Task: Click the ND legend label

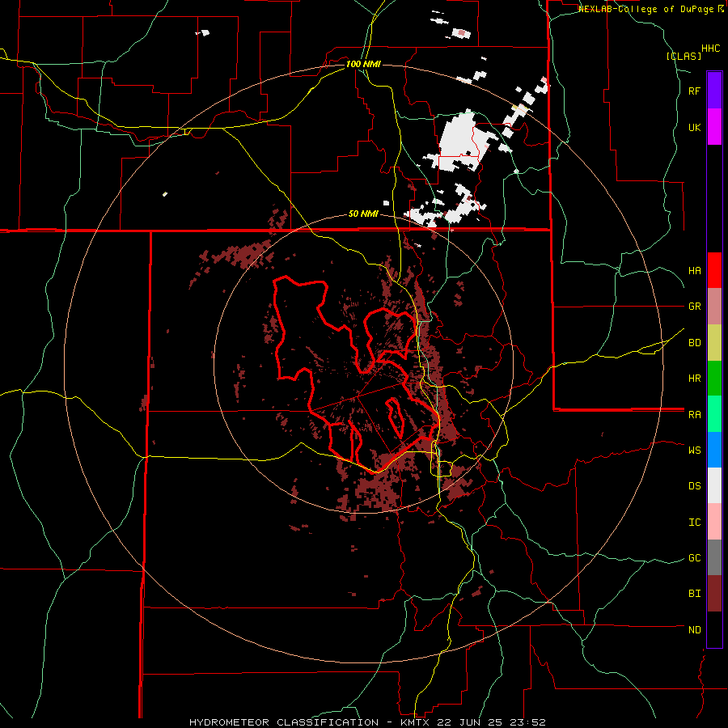Action: click(694, 630)
